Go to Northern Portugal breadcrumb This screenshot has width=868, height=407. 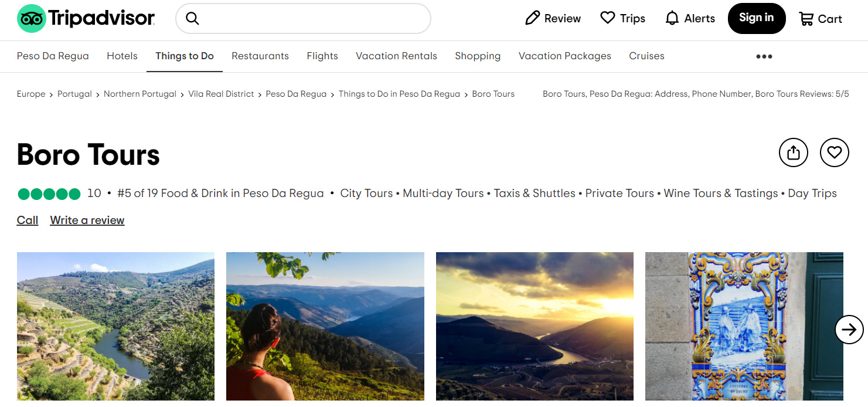pos(140,94)
